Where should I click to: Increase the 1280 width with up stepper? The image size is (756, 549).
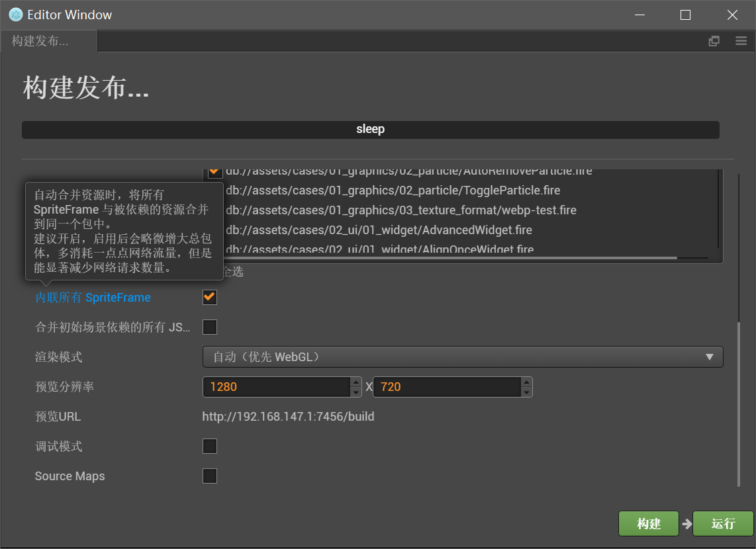(x=355, y=382)
